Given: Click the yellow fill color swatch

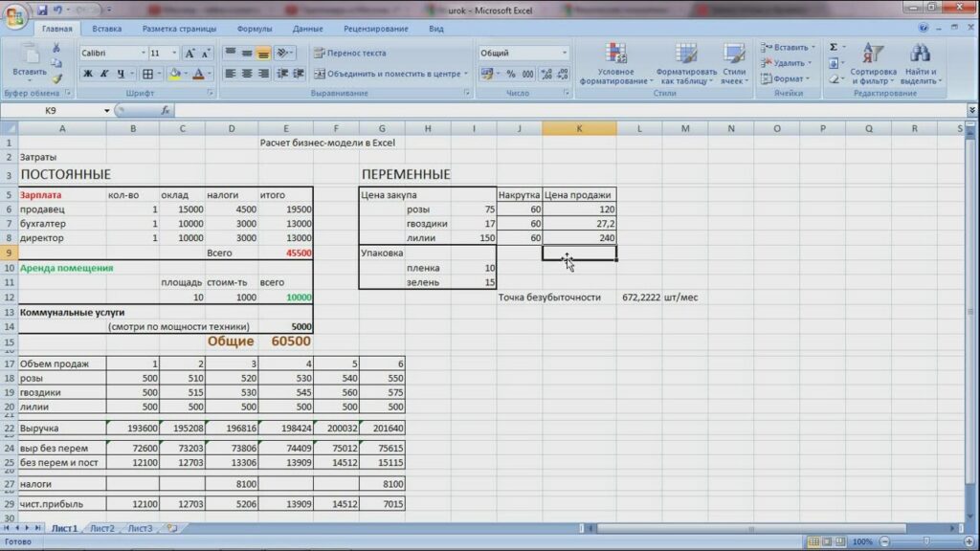Looking at the screenshot, I should tap(174, 74).
